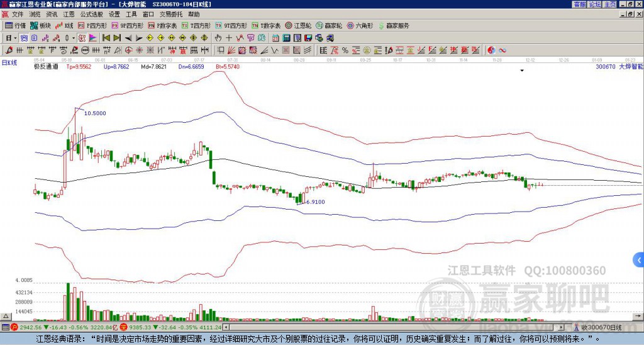Viewport: 644px width, 345px height.
Task: Select the percent % retracement tool
Action: 345,50
